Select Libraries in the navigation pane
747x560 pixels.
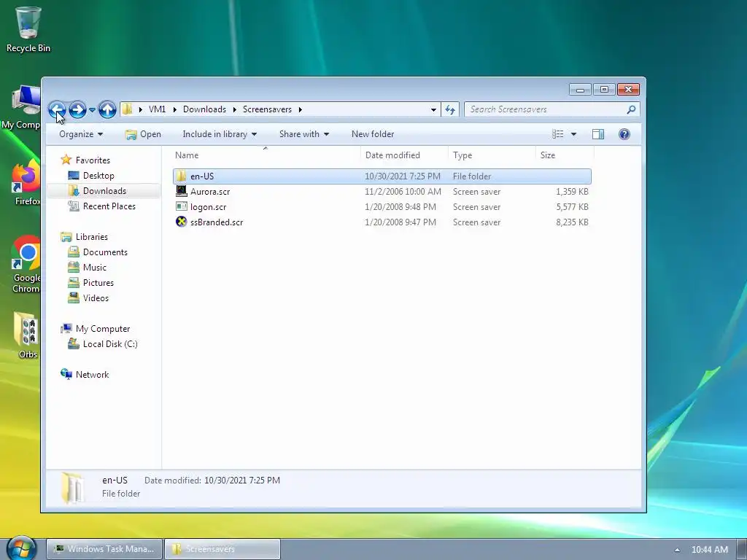(91, 237)
